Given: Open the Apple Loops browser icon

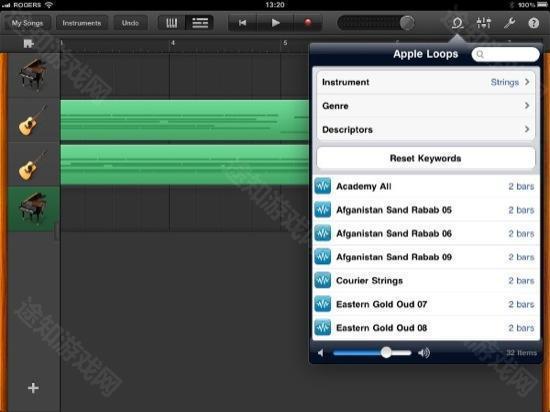Looking at the screenshot, I should click(x=457, y=23).
